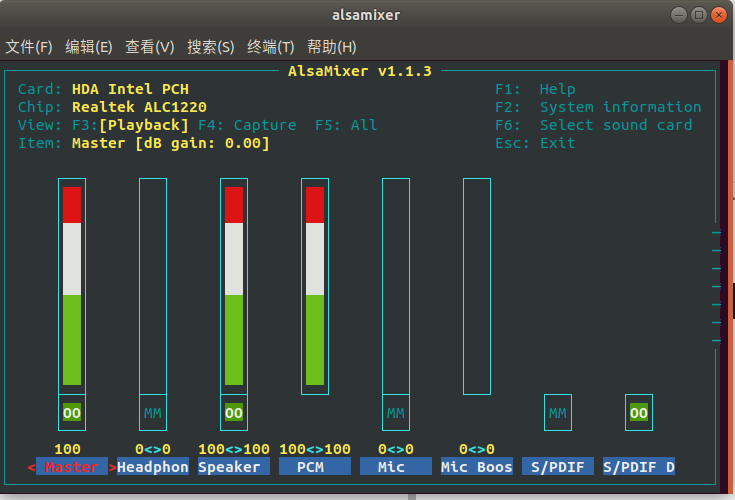
Task: Toggle the S/PDIF D switch indicator
Action: click(x=639, y=413)
